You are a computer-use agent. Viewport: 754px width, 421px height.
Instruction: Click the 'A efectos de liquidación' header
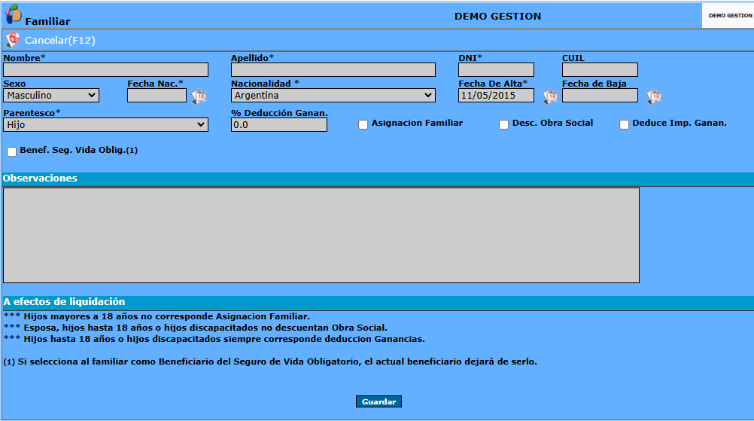pyautogui.click(x=377, y=302)
